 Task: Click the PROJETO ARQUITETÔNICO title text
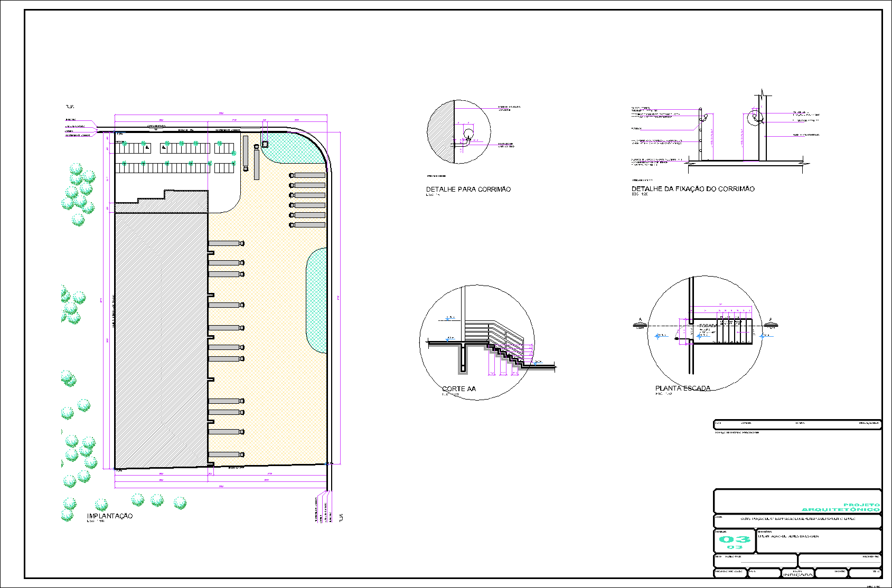(841, 507)
